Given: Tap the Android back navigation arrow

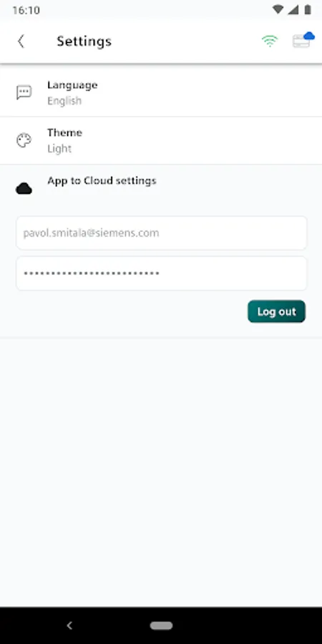Looking at the screenshot, I should [69, 625].
